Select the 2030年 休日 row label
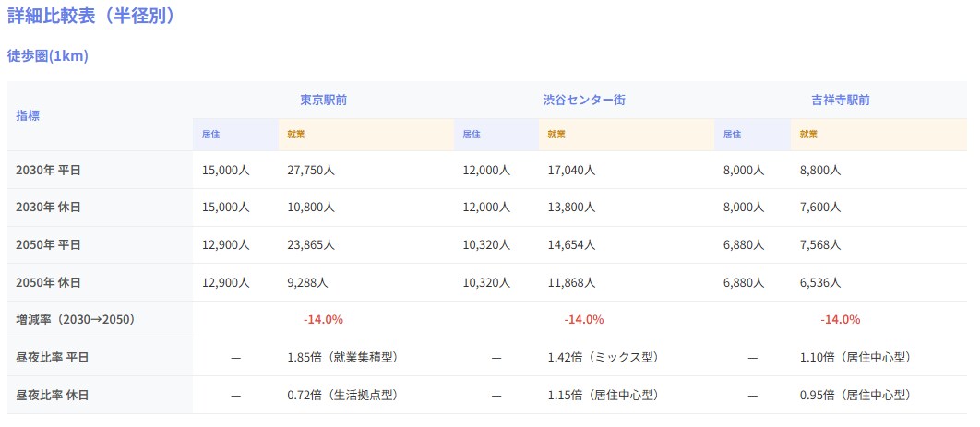The image size is (980, 427). pos(48,208)
